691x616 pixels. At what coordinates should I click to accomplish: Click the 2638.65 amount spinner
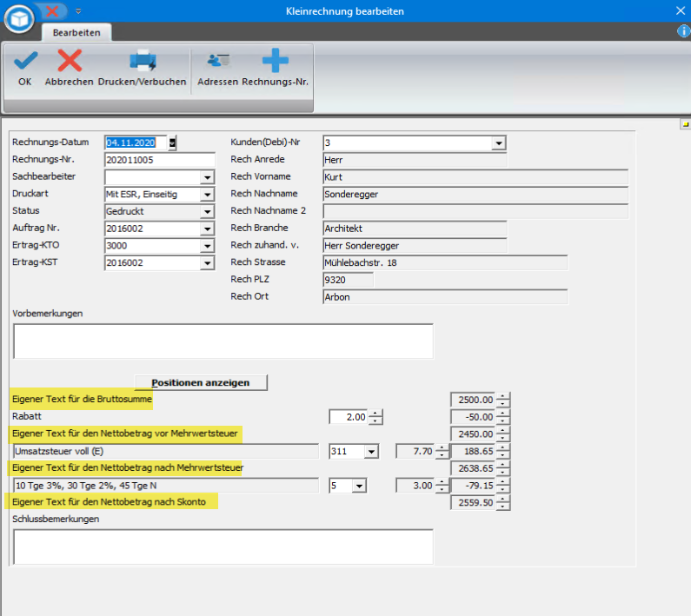point(503,468)
